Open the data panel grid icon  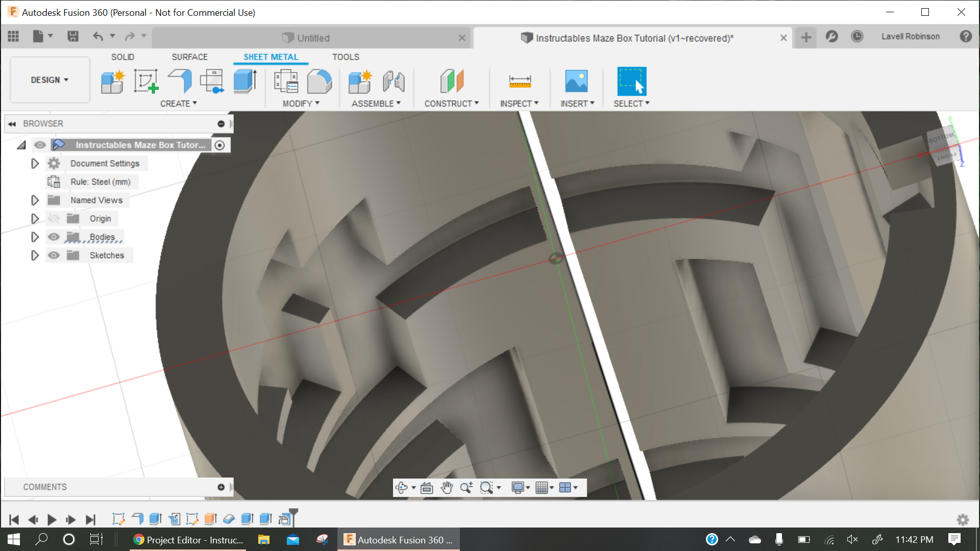coord(13,36)
